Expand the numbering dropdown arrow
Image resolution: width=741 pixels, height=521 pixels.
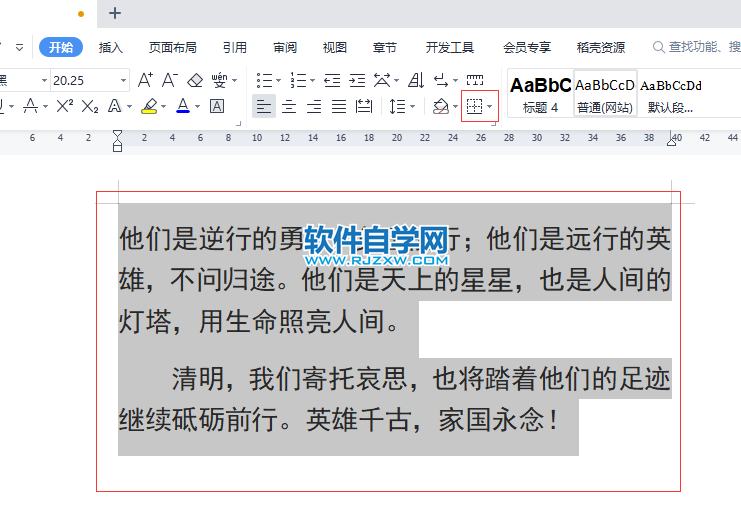[x=312, y=80]
